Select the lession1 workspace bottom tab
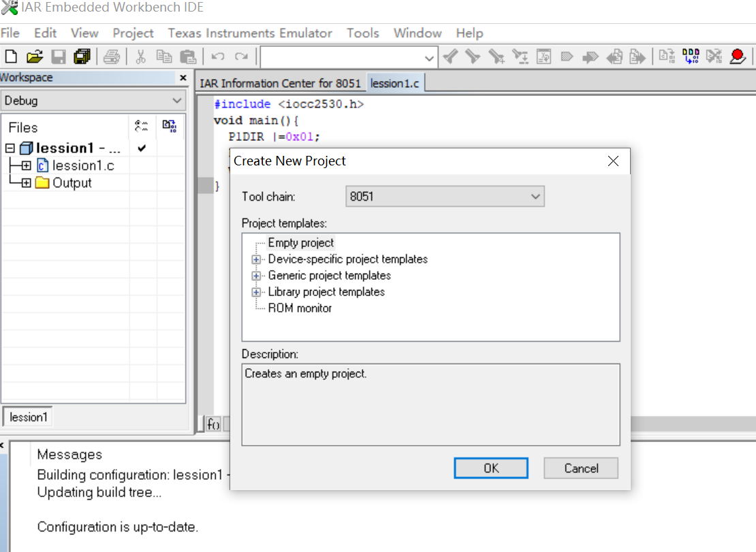 pos(28,417)
